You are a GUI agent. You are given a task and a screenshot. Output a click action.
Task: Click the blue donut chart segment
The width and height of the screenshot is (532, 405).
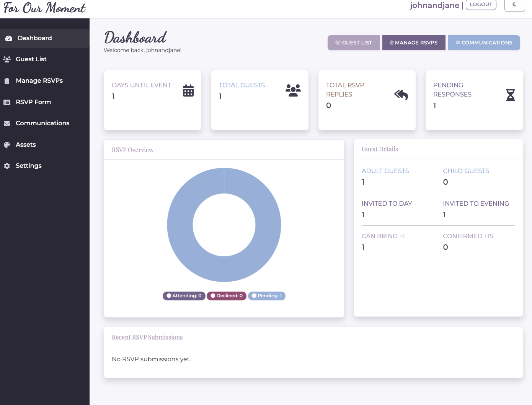coord(224,176)
